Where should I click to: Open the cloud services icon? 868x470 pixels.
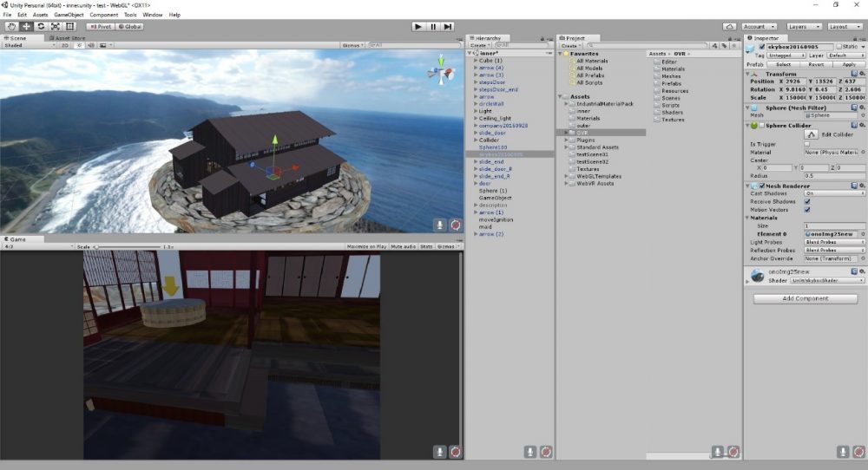click(729, 27)
